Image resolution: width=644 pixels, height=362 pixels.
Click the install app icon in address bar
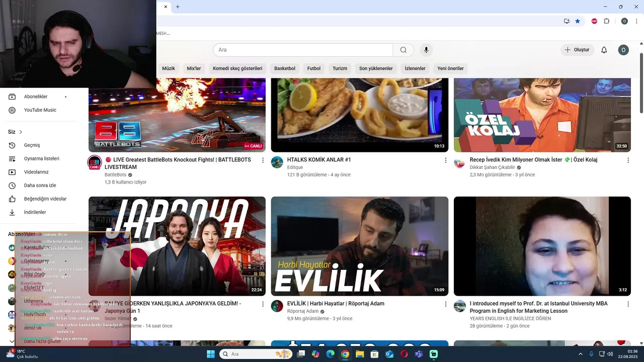coord(567,21)
